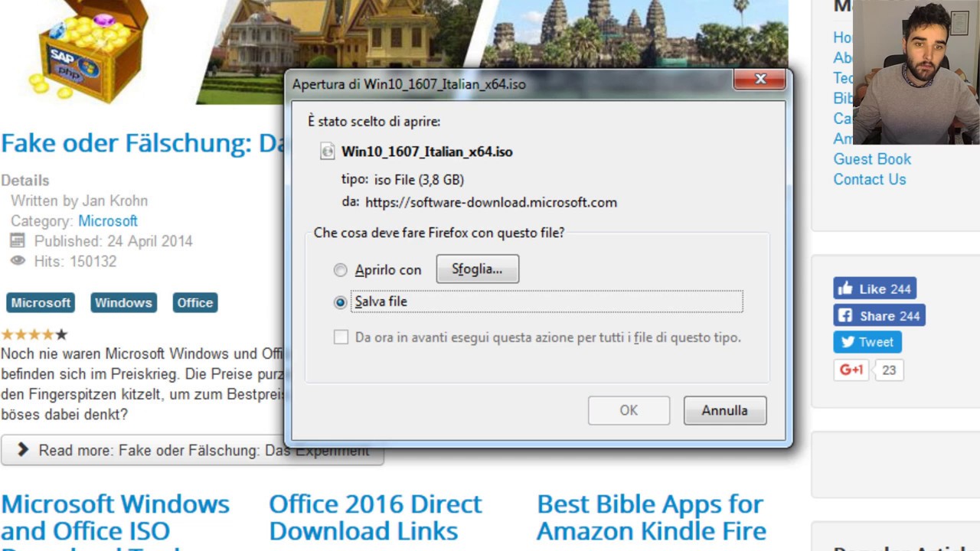Open the 'Fake oder Fälschung' article title
This screenshot has height=551, width=980.
(142, 143)
